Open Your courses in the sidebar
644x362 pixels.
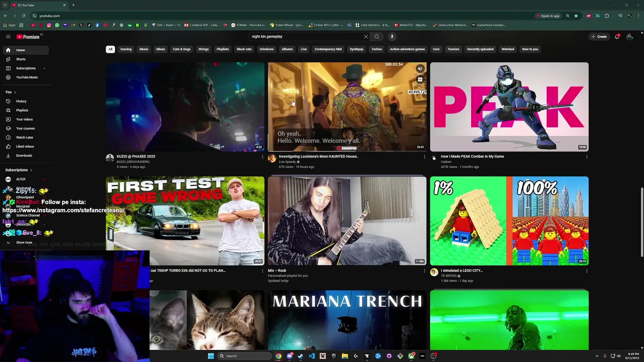coord(25,128)
